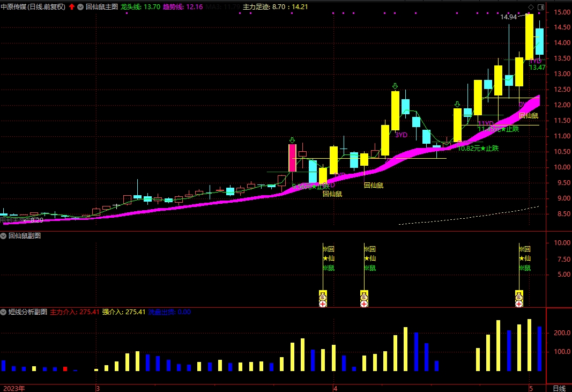Click the 回仙鼠 label below 9.56元★止跌
This screenshot has height=392, width=572.
click(x=332, y=194)
